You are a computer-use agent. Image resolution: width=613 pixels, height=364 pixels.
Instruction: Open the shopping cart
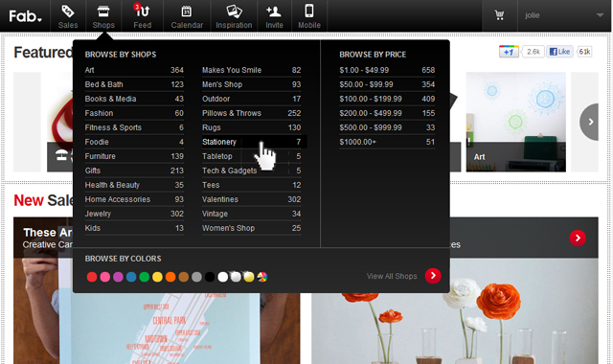pos(499,15)
